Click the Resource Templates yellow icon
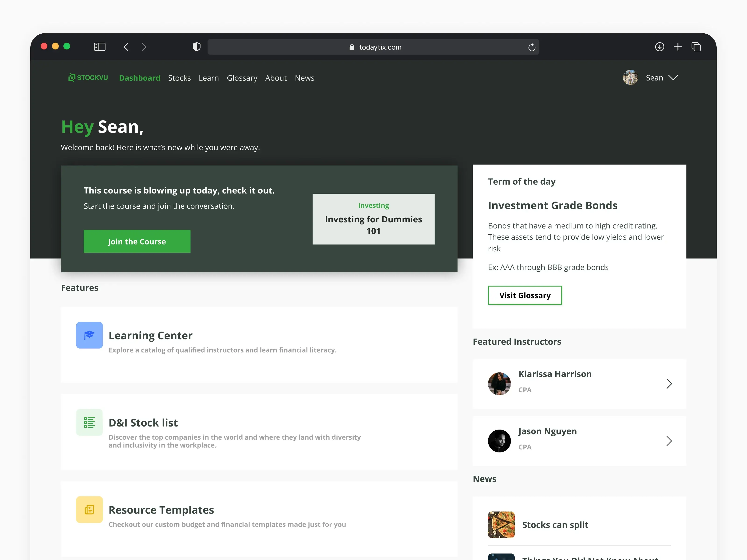Image resolution: width=747 pixels, height=560 pixels. [x=89, y=509]
